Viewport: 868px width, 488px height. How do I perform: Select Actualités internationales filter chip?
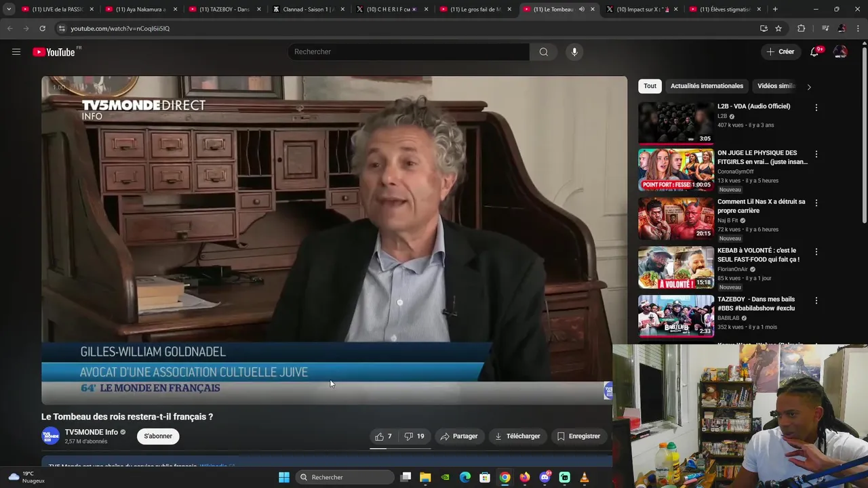point(707,86)
